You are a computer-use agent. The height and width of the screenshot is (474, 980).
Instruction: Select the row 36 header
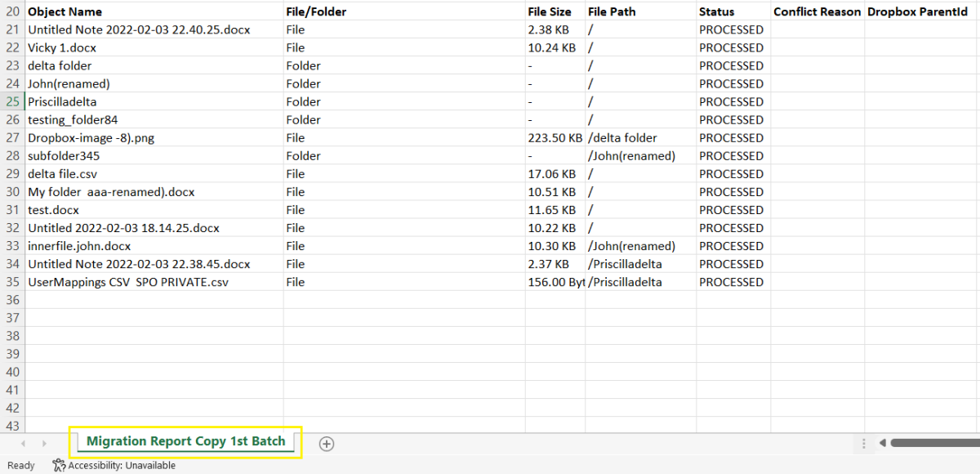pos(12,300)
